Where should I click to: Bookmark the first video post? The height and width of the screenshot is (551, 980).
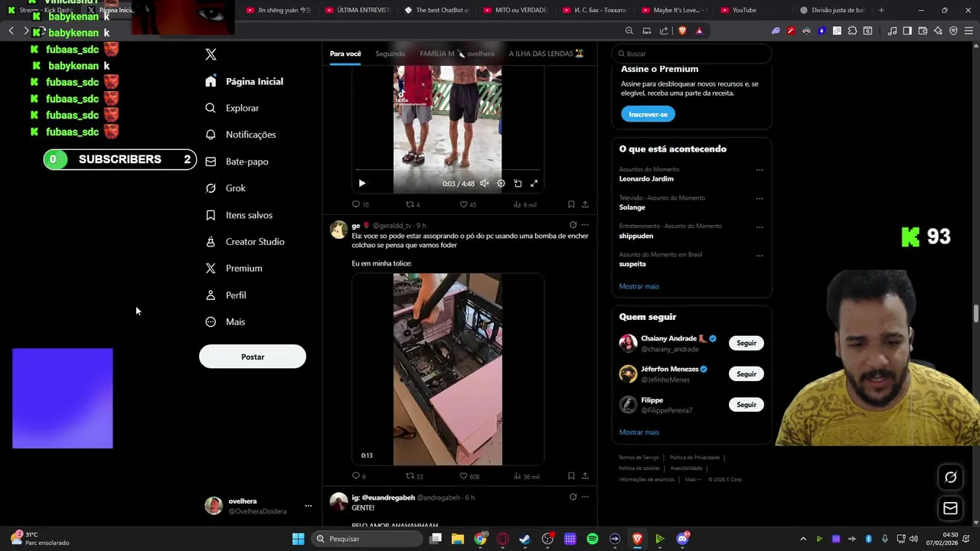coord(571,204)
